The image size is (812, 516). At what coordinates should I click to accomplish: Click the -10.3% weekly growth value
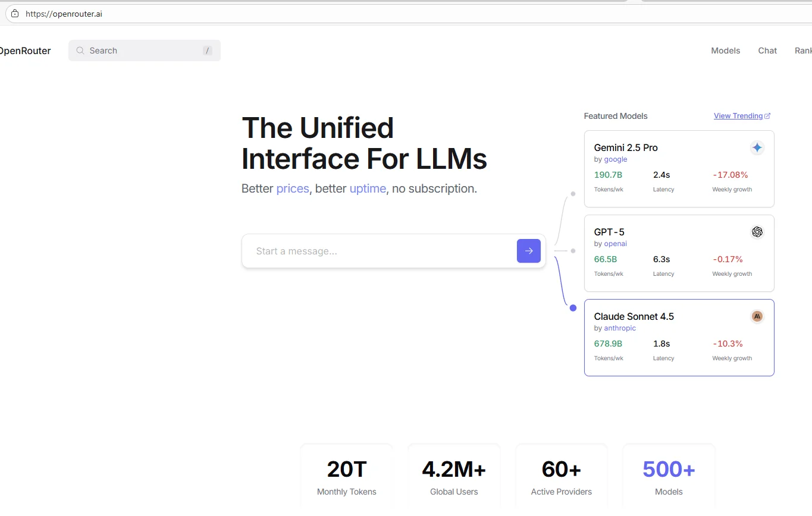(728, 344)
